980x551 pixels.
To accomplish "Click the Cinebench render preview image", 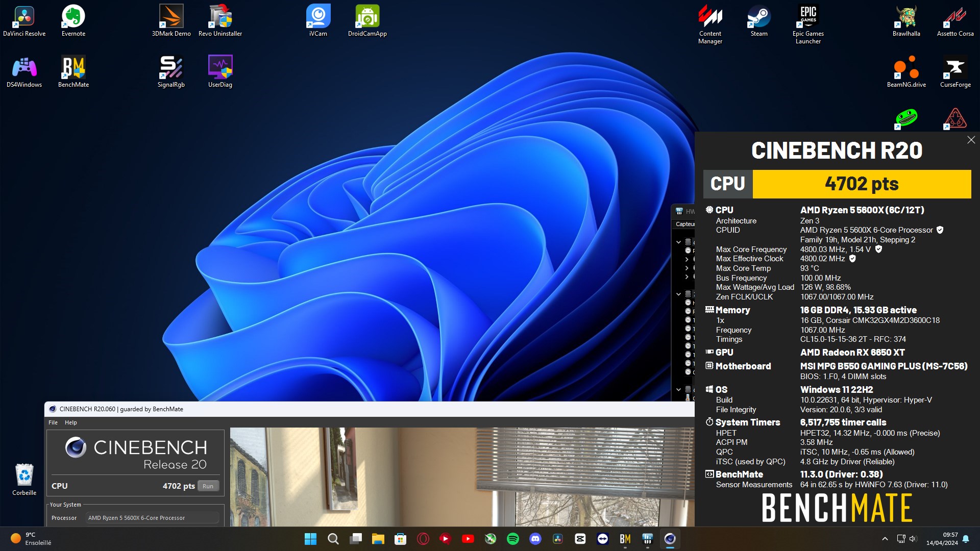I will point(462,477).
